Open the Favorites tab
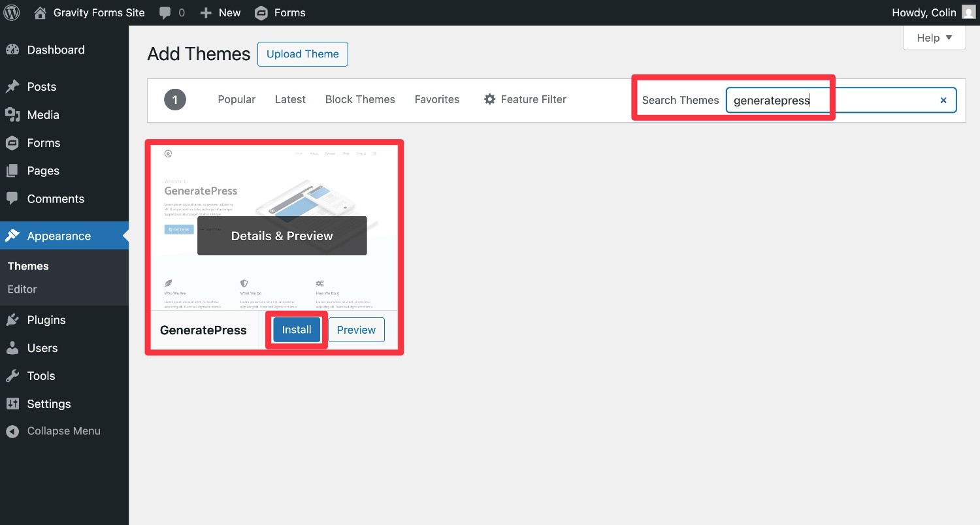The image size is (980, 525). pyautogui.click(x=437, y=99)
